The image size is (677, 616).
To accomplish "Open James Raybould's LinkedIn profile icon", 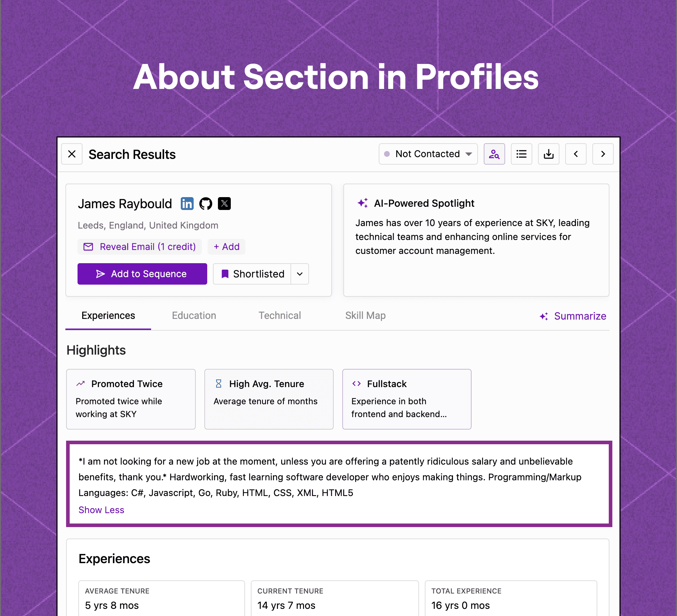I will click(187, 204).
